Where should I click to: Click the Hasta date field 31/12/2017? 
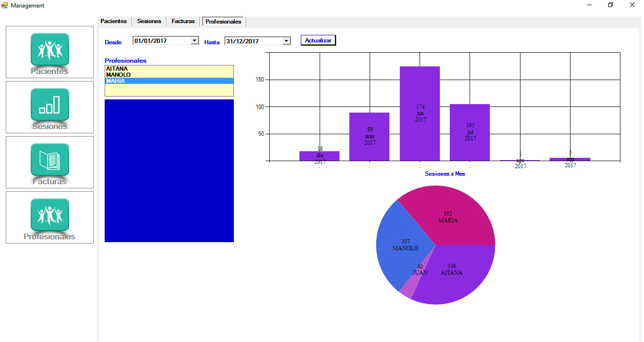point(252,41)
